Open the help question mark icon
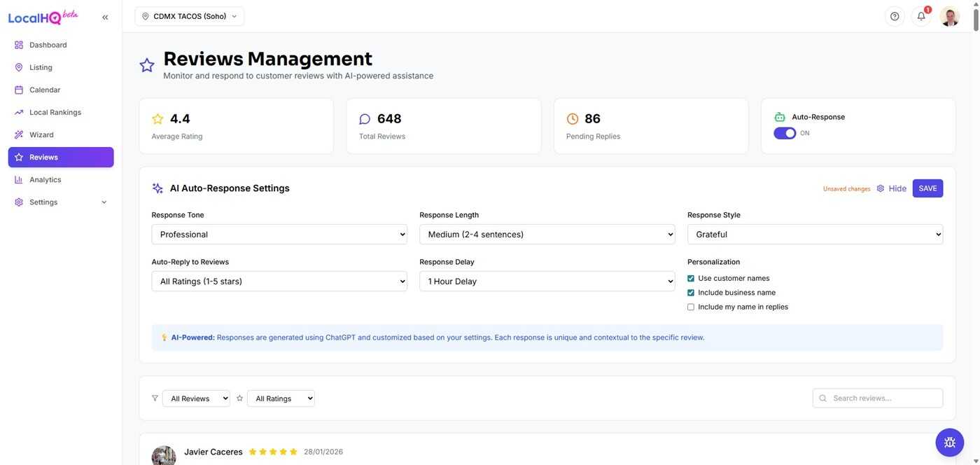980x465 pixels. (895, 16)
